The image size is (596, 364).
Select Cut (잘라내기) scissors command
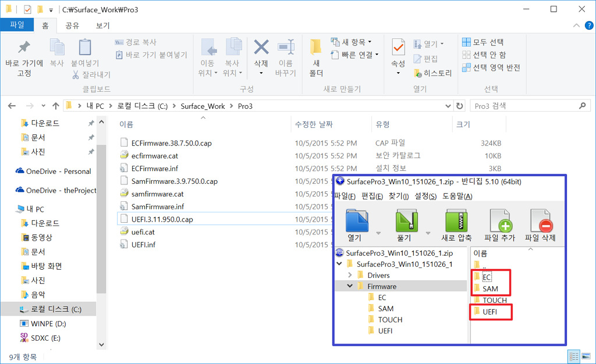coord(91,75)
